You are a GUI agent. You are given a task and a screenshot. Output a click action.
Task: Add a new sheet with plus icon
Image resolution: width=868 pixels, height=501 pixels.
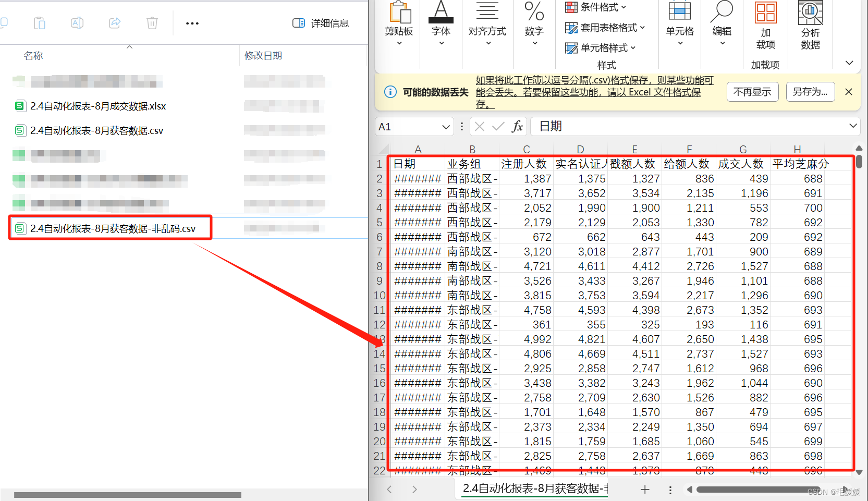tap(645, 490)
